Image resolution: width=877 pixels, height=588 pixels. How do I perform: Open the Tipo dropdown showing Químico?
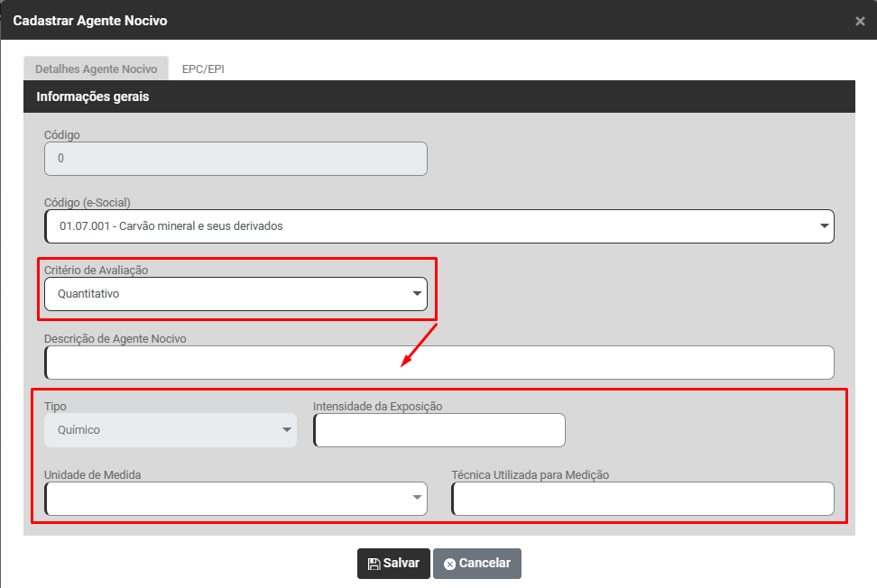tap(170, 430)
